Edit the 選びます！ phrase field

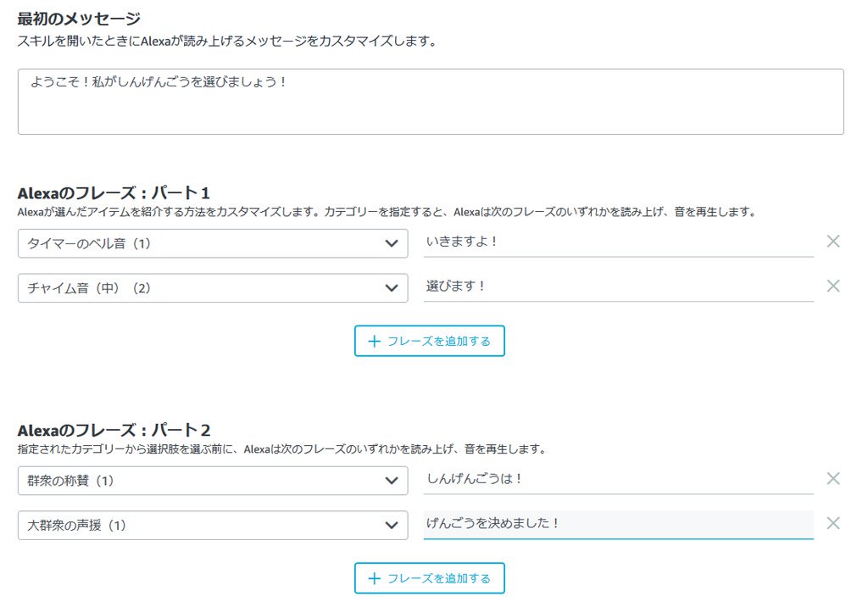[618, 287]
